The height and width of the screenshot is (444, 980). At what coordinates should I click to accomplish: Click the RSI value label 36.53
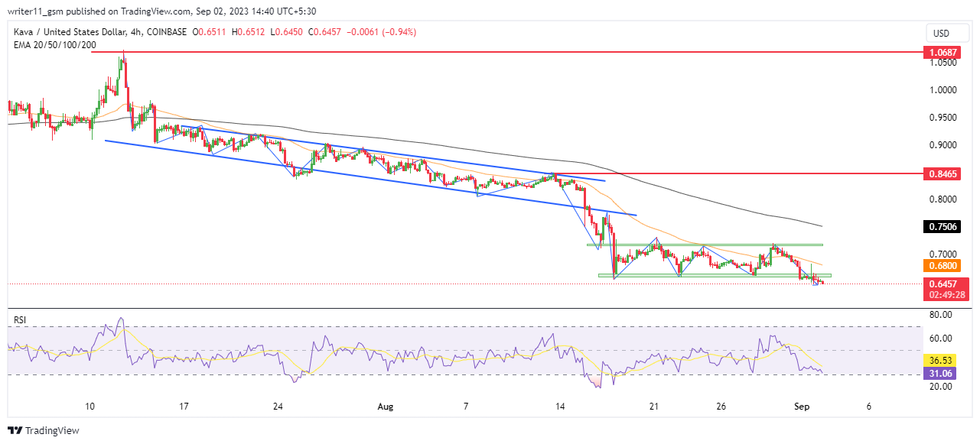click(940, 360)
